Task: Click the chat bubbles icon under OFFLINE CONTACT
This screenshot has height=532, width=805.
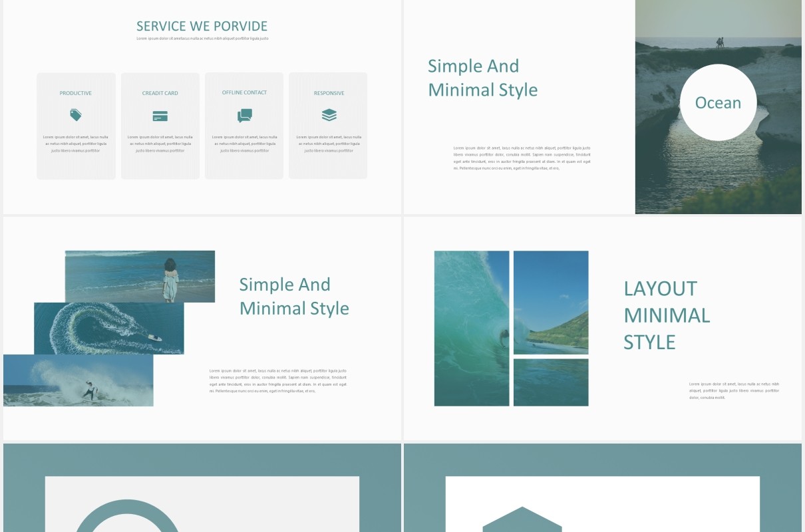Action: pos(244,116)
